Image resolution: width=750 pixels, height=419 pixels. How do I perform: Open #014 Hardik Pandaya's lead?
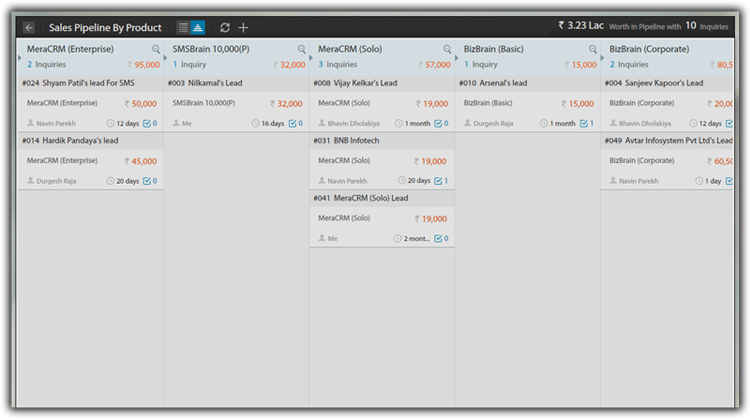[74, 141]
